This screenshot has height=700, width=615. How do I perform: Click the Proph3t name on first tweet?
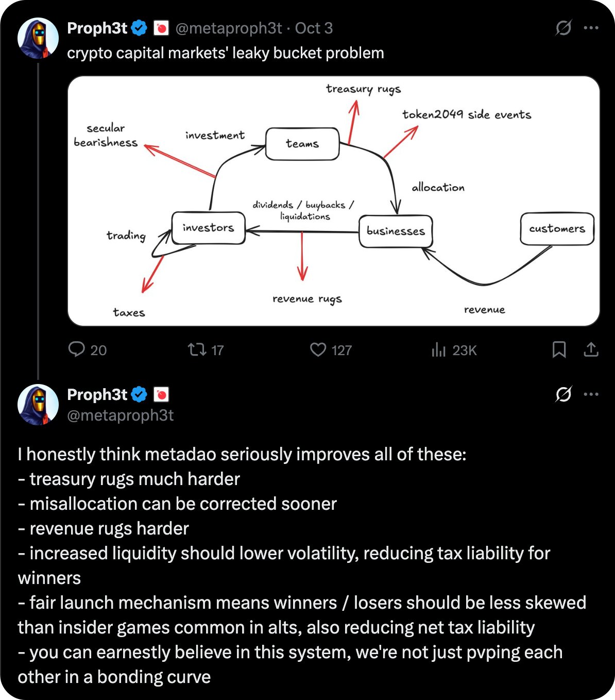[x=97, y=28]
